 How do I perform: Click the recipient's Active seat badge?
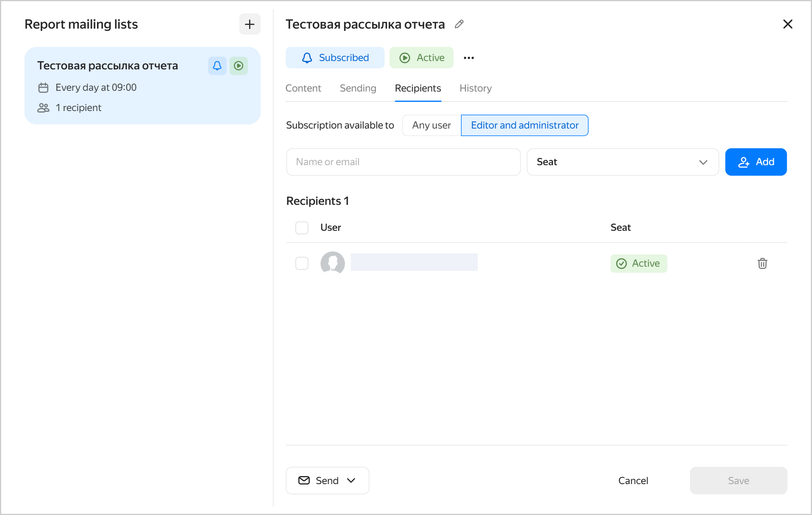pos(639,264)
